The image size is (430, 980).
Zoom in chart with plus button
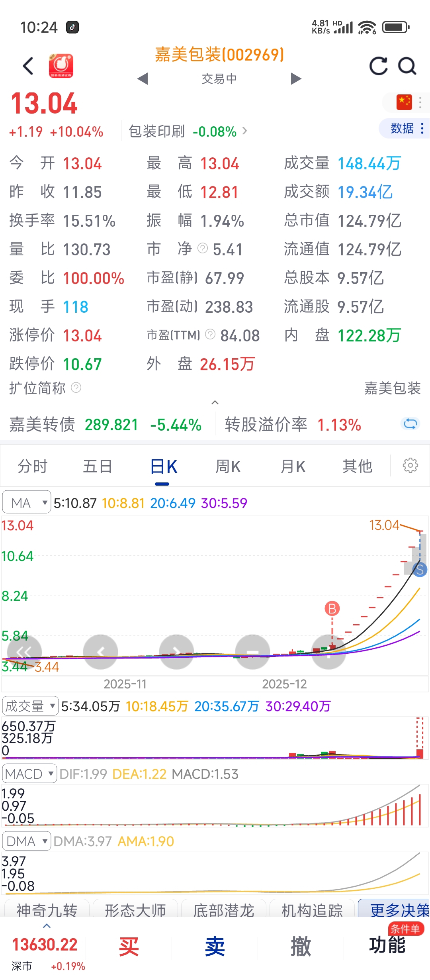coord(328,652)
